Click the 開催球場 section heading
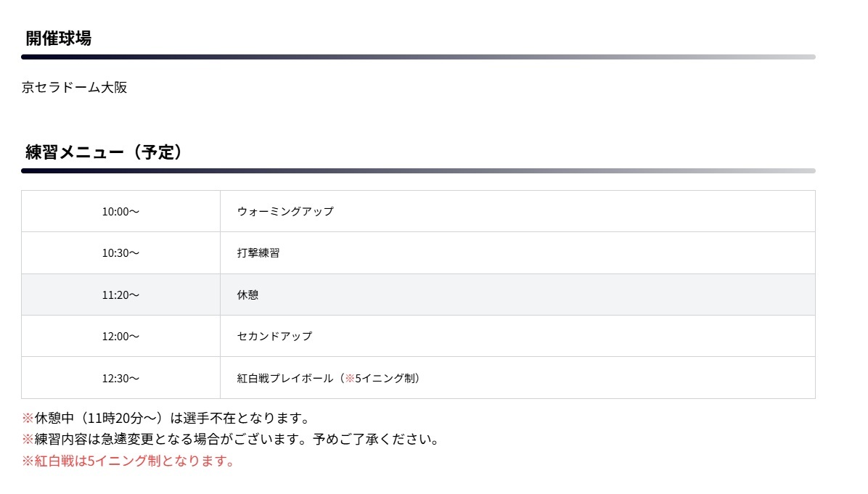868x494 pixels. 58,38
